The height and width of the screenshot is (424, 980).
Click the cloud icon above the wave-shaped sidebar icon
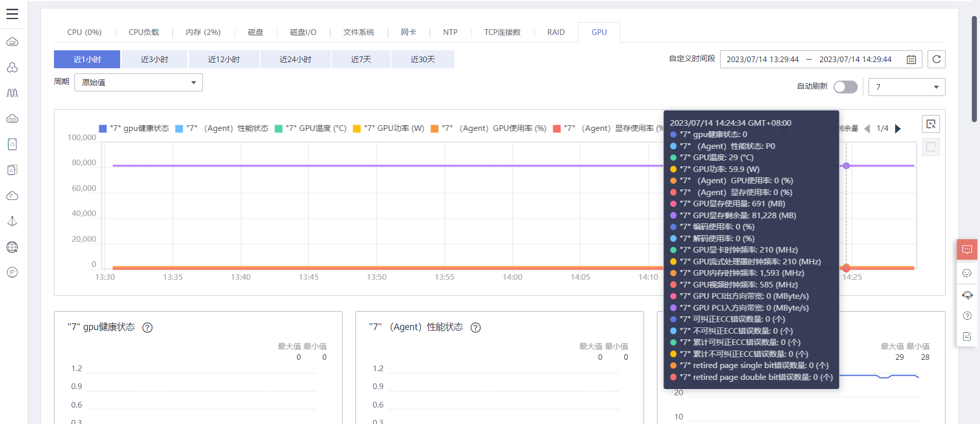tap(12, 42)
